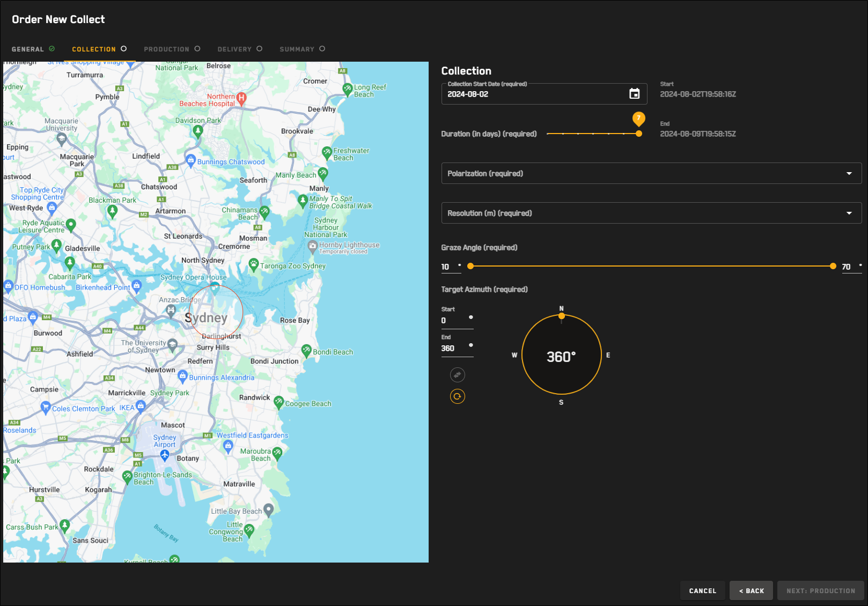Viewport: 868px width, 606px height.
Task: Open the Production tab
Action: pyautogui.click(x=166, y=49)
